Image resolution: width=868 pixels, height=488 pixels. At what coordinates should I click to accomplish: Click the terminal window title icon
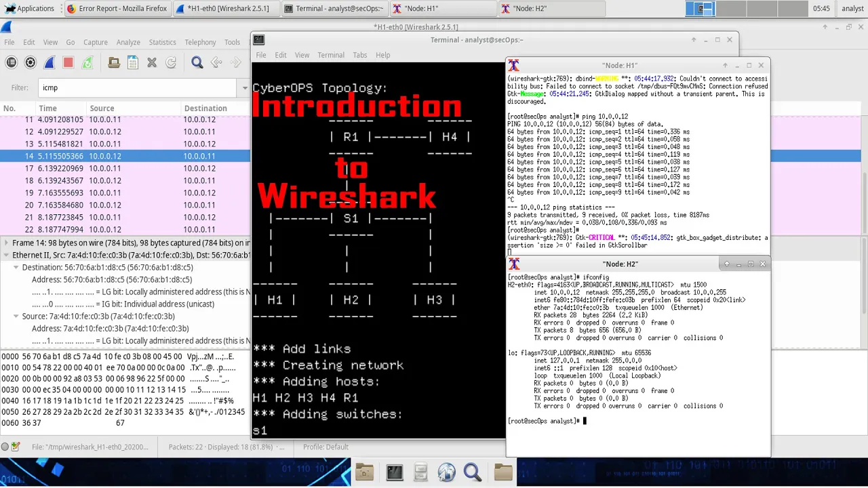point(258,39)
